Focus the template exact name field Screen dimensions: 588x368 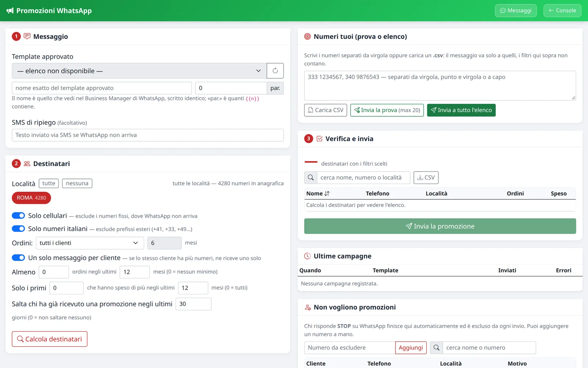[102, 88]
